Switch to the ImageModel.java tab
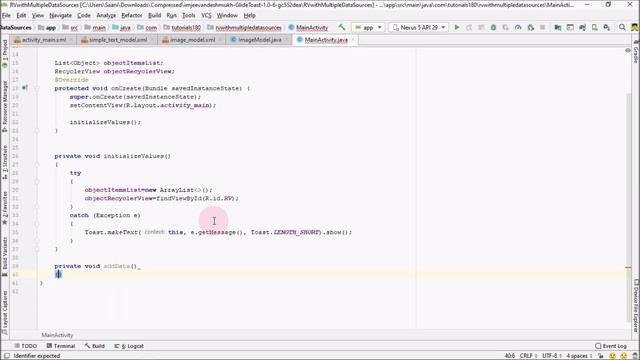The width and height of the screenshot is (640, 360). coord(260,40)
